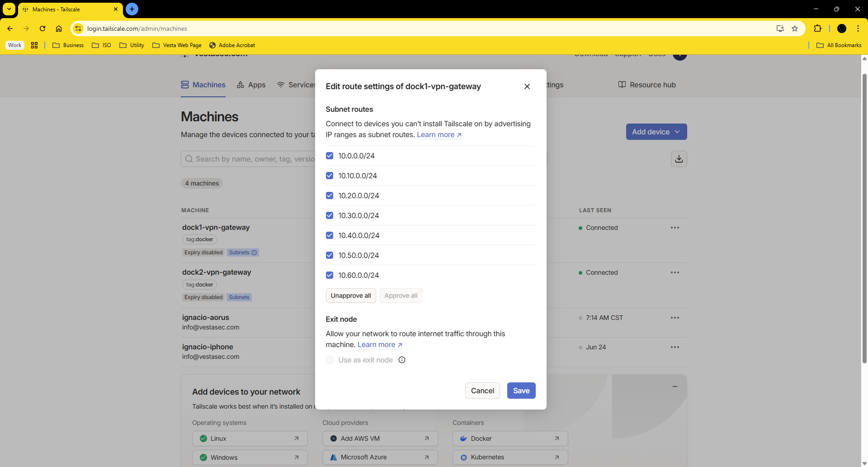Open the Resource hub
Image resolution: width=868 pixels, height=467 pixels.
[x=647, y=85]
